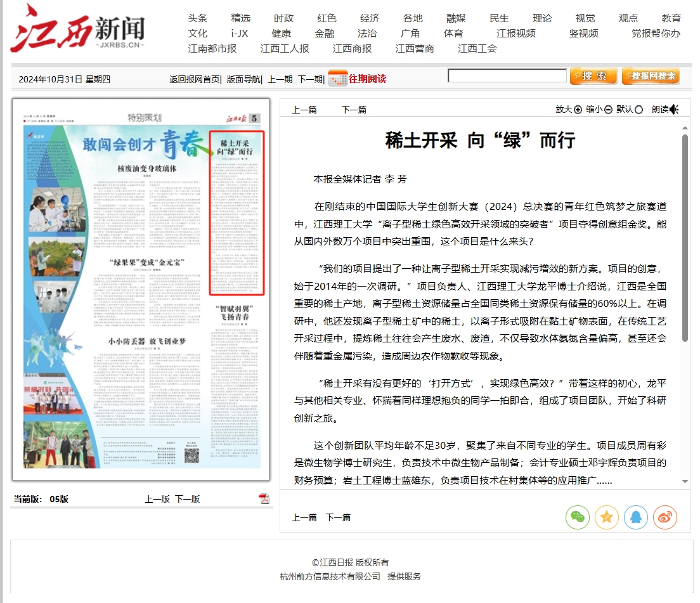This screenshot has height=603, width=700.
Task: Click the WeChat share icon
Action: click(x=577, y=517)
